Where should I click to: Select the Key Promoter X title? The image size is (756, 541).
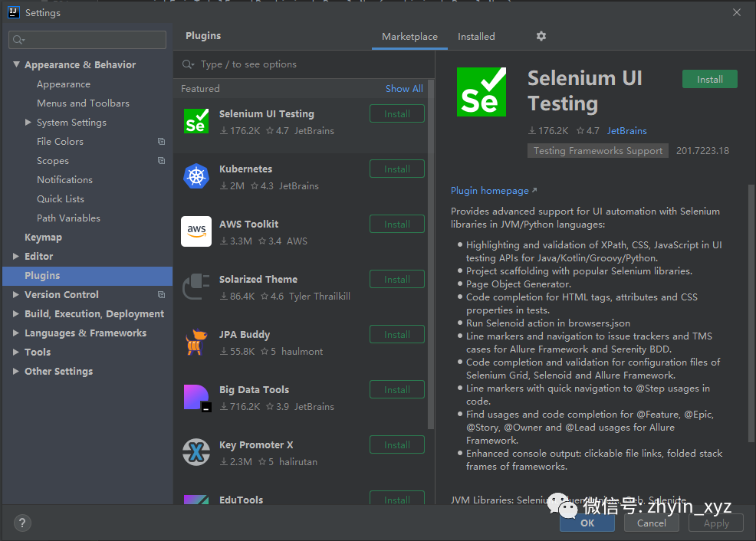(x=256, y=444)
